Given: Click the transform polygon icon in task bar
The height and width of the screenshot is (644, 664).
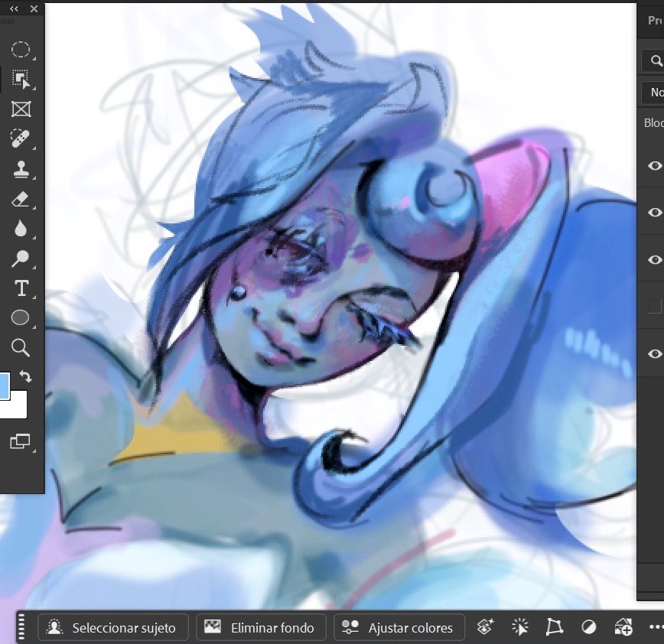Looking at the screenshot, I should [x=554, y=626].
